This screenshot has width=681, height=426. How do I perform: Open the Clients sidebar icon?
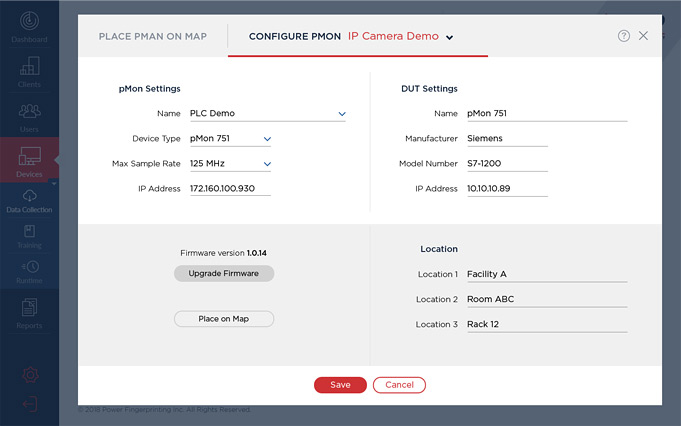(x=29, y=72)
